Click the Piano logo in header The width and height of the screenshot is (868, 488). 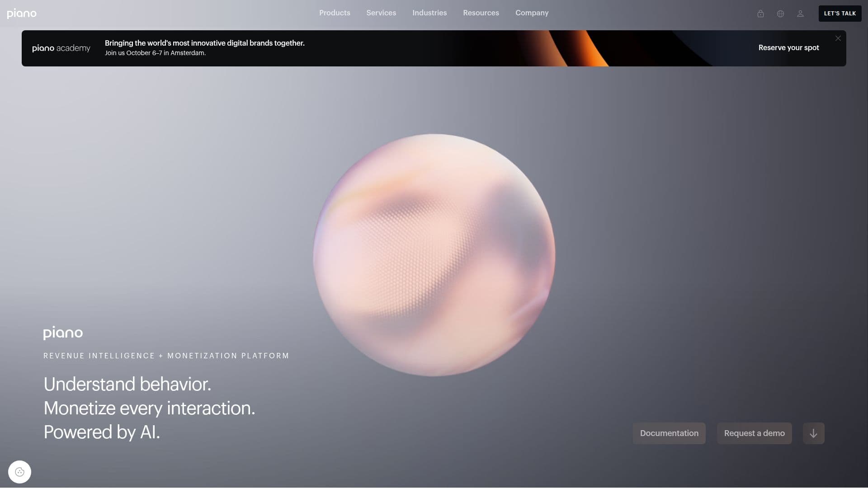point(22,14)
